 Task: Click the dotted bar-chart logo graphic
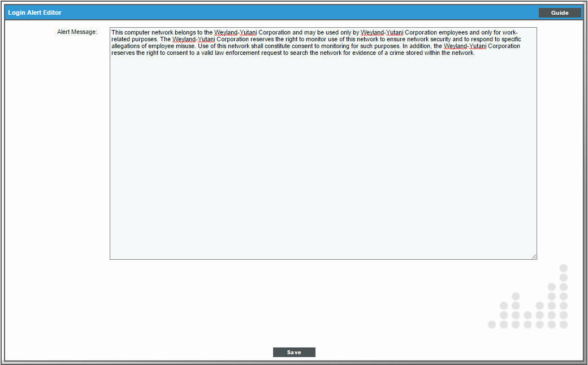pyautogui.click(x=529, y=300)
